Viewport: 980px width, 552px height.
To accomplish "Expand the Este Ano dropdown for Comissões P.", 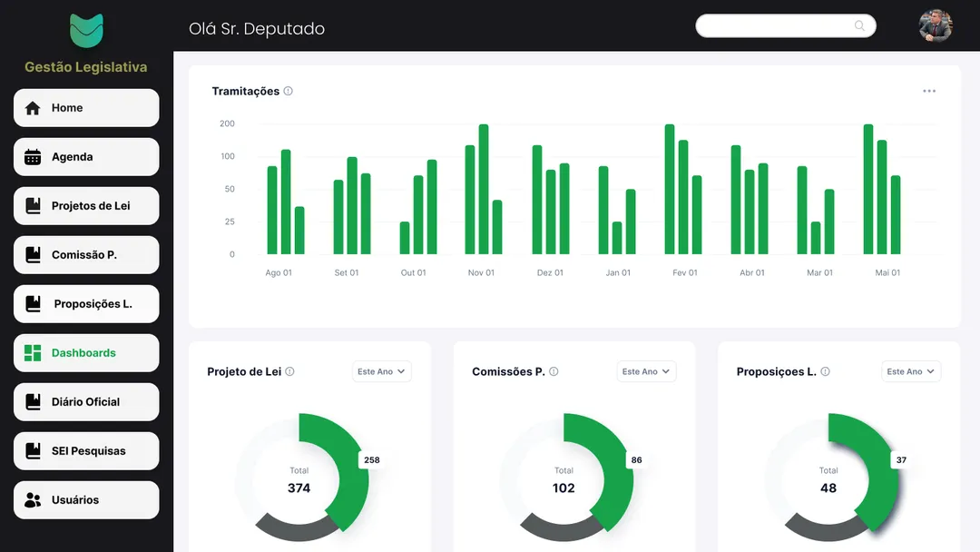I will pos(646,371).
